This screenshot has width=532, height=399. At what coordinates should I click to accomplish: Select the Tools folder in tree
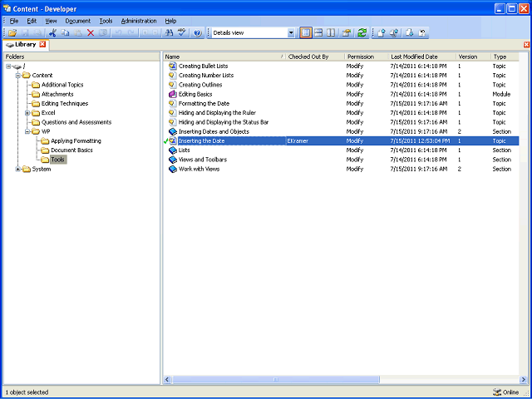click(x=58, y=160)
